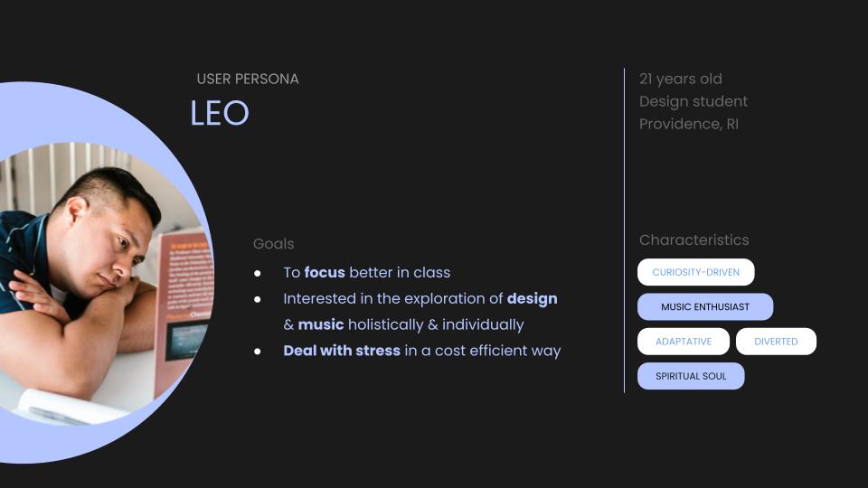This screenshot has height=488, width=868.
Task: Select the DIVERTED characteristic tag
Action: click(776, 342)
